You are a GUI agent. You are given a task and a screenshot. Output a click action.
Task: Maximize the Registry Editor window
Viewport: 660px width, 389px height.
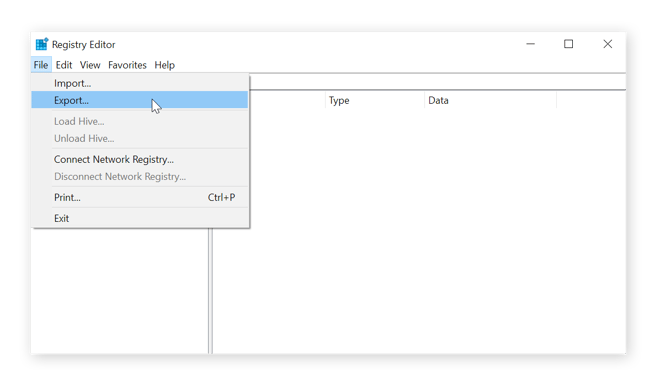click(569, 44)
